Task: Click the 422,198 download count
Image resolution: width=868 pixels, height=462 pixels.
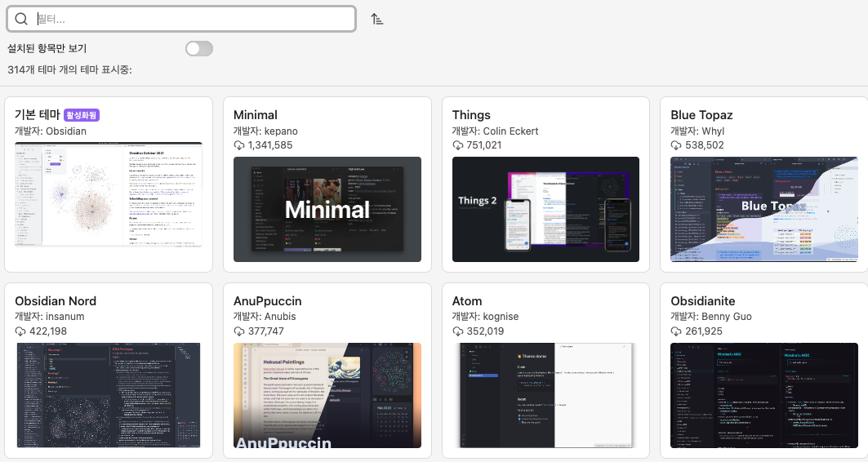Action: [48, 331]
